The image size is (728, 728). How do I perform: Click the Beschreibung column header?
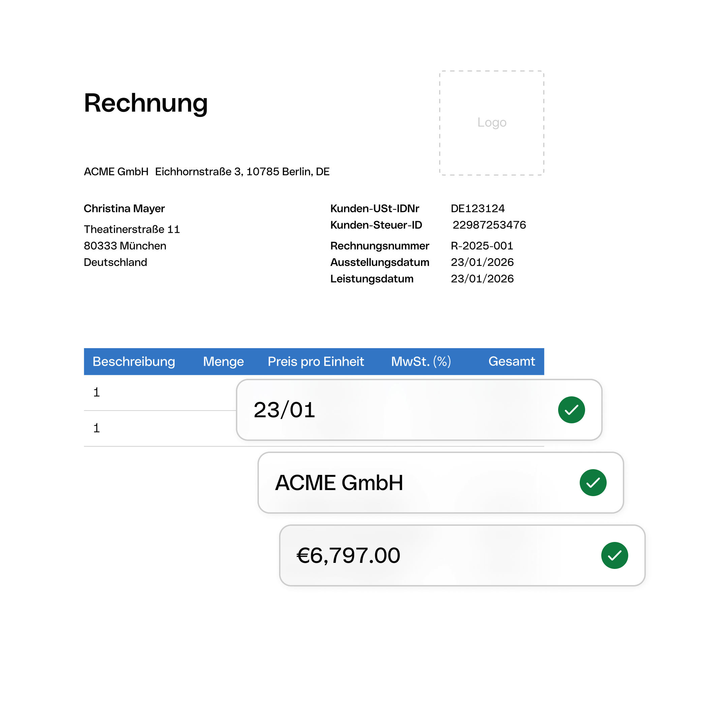[x=134, y=361]
